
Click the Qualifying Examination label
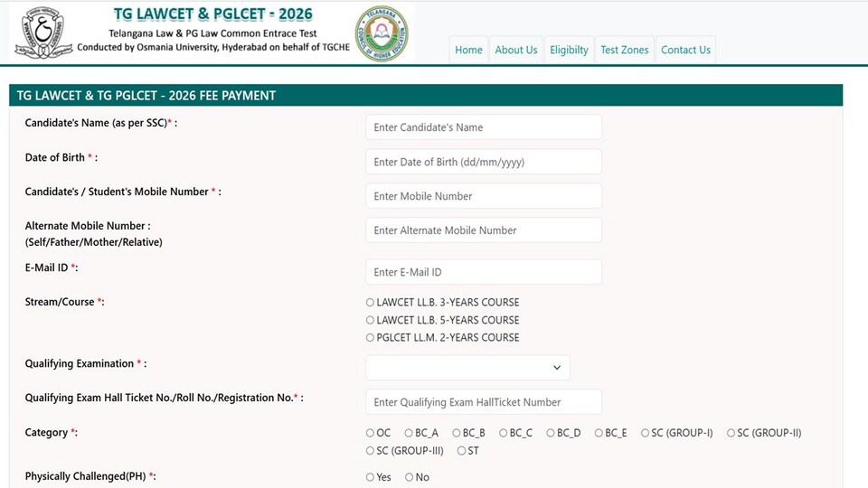click(x=86, y=363)
